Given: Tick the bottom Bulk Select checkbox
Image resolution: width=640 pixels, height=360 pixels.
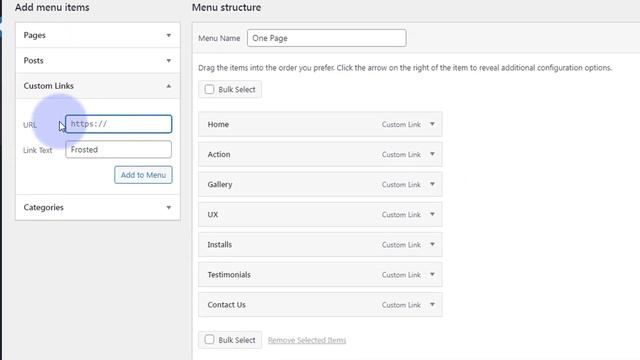Looking at the screenshot, I should (209, 340).
